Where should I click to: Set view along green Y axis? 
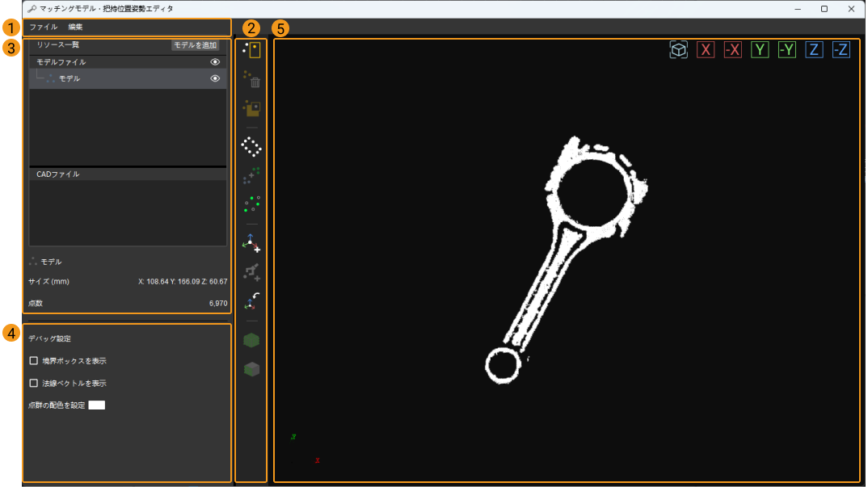coord(760,50)
